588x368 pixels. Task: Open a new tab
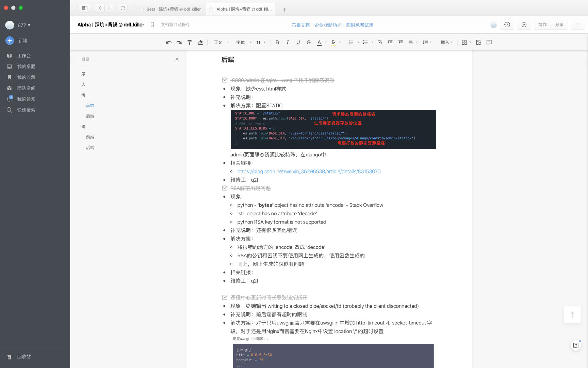click(x=285, y=10)
